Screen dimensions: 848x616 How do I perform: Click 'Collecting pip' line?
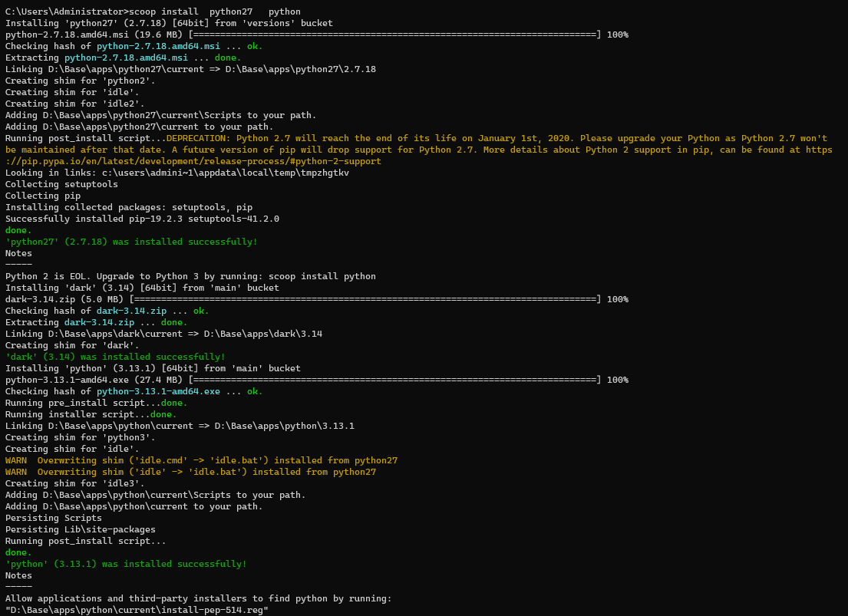(x=43, y=196)
